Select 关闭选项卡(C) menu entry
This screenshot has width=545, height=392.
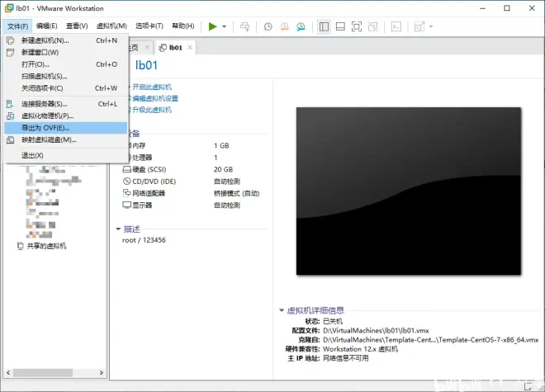[x=66, y=88]
